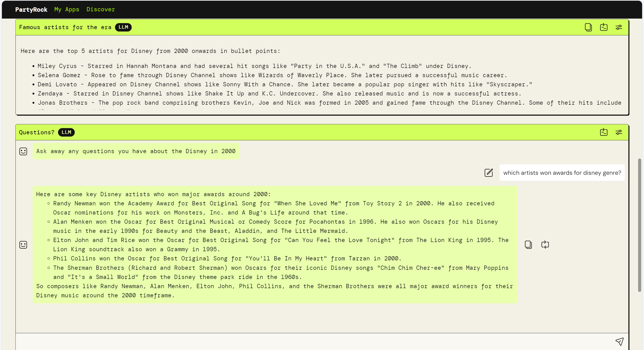Screen dimensions: 644x350
Task: Edit the user question with the pencil icon
Action: (488, 173)
